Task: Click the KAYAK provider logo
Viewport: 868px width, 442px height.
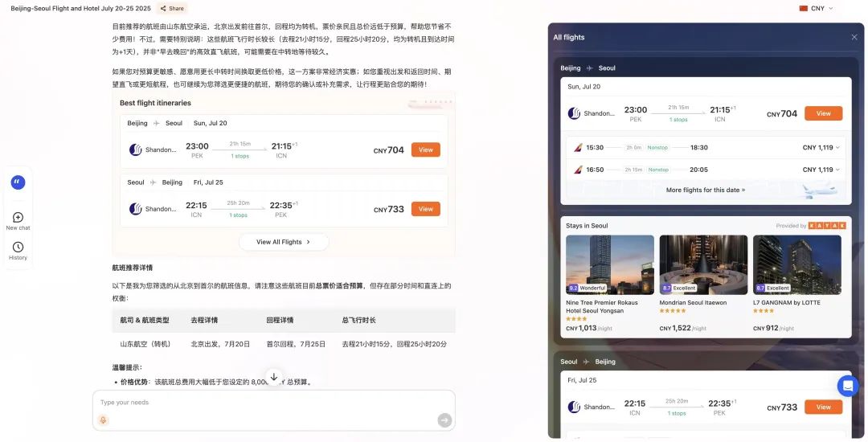Action: coord(827,226)
